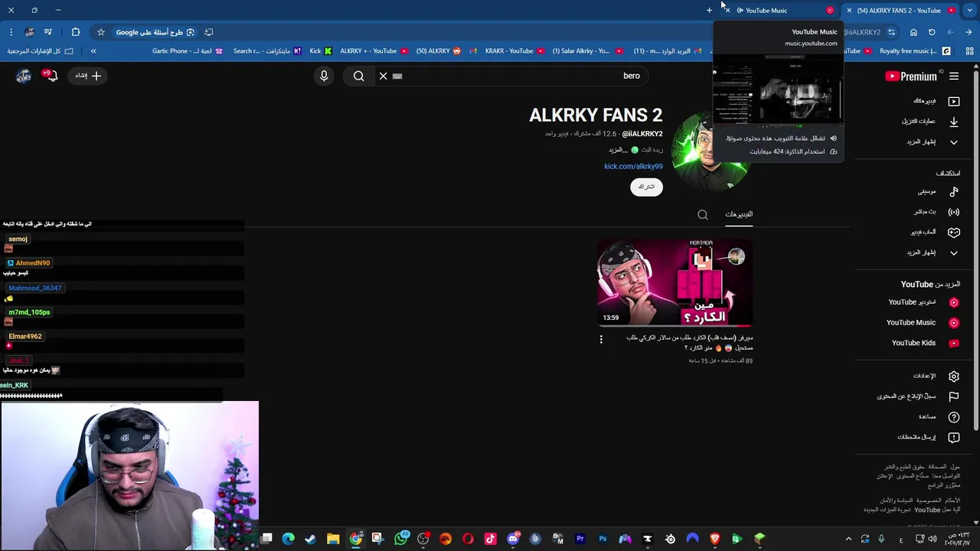Open YouTube Studio sidebar link
The image size is (980, 551).
pos(923,302)
